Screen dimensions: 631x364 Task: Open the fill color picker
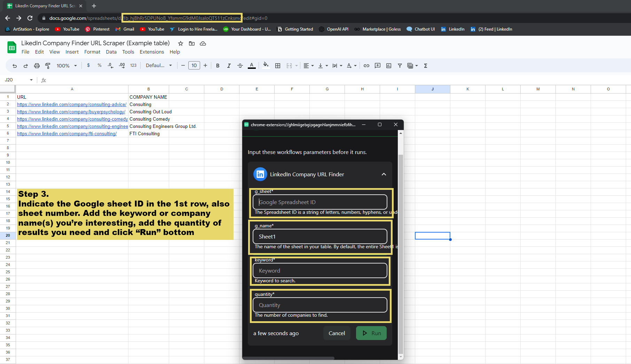point(266,65)
